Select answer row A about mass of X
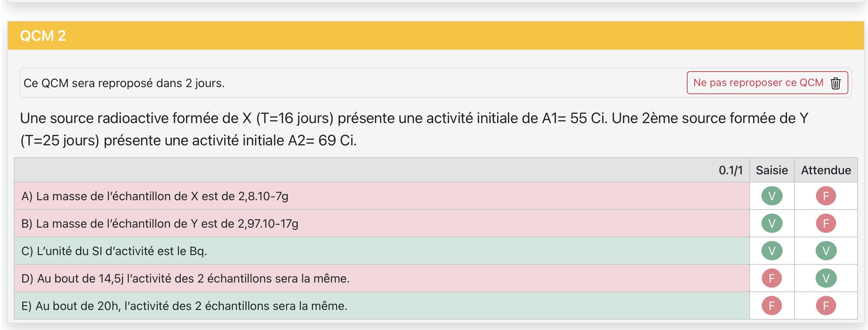The width and height of the screenshot is (868, 330). [155, 196]
